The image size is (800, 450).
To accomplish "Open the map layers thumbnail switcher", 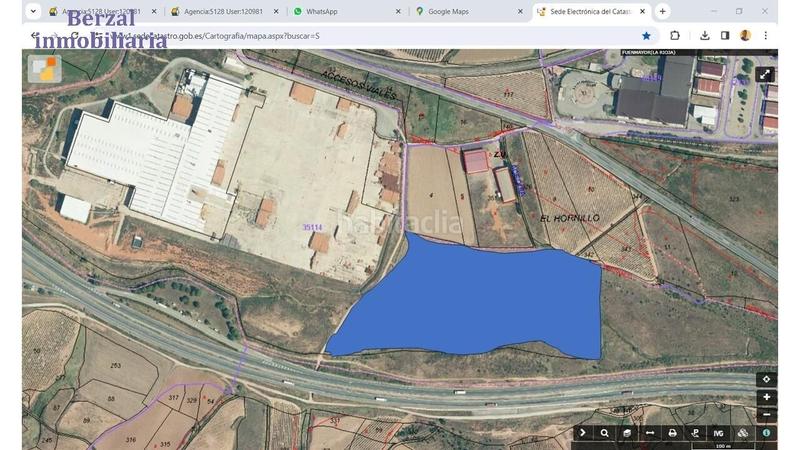I will pyautogui.click(x=44, y=68).
